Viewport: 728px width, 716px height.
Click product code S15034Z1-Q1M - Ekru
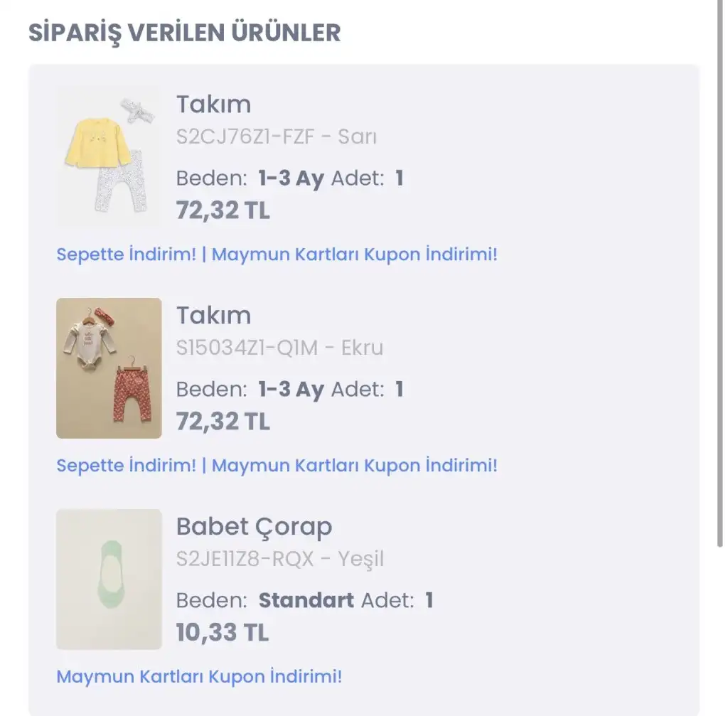pos(279,347)
